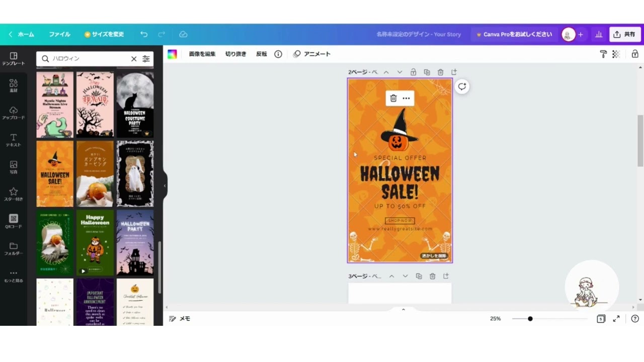Show more sidebar options (もっと見る)
The width and height of the screenshot is (644, 362).
point(14,276)
